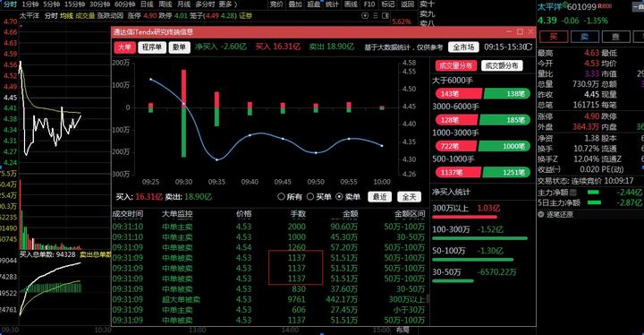This screenshot has width=644, height=335.
Task: Click the 最近 button
Action: point(379,197)
